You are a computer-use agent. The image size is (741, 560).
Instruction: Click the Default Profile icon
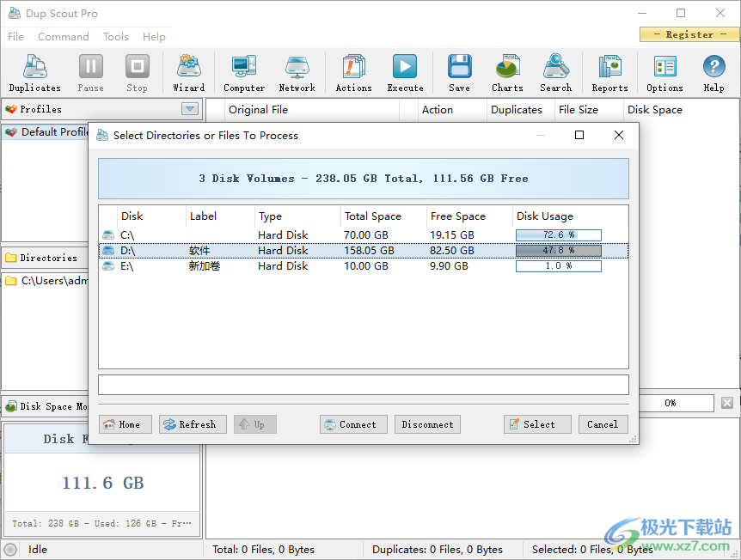pyautogui.click(x=11, y=132)
